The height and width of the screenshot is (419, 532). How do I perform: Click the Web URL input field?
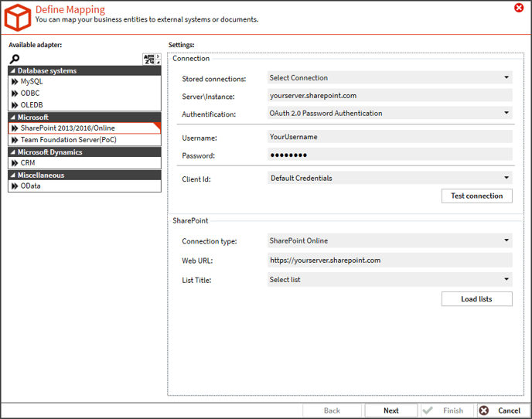[390, 261]
